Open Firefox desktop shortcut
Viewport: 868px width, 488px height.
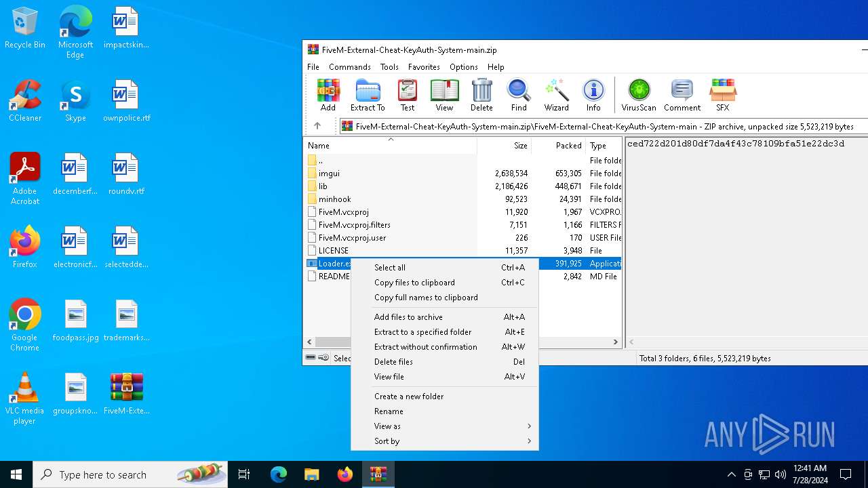(25, 247)
